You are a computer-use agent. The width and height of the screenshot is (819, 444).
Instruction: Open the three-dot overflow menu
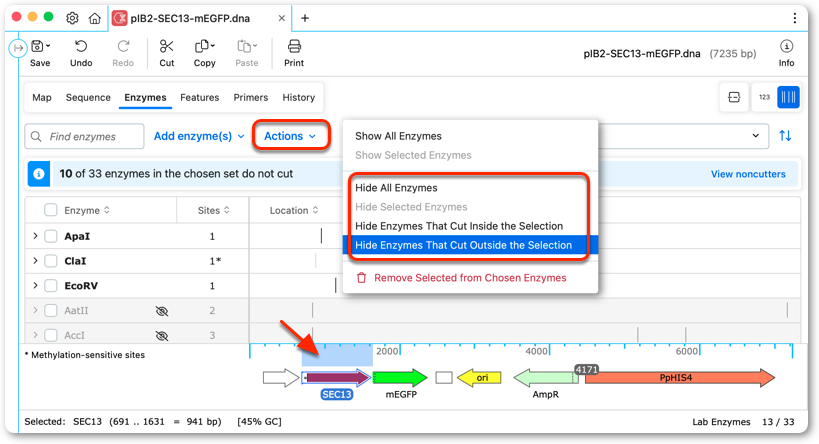tap(794, 18)
